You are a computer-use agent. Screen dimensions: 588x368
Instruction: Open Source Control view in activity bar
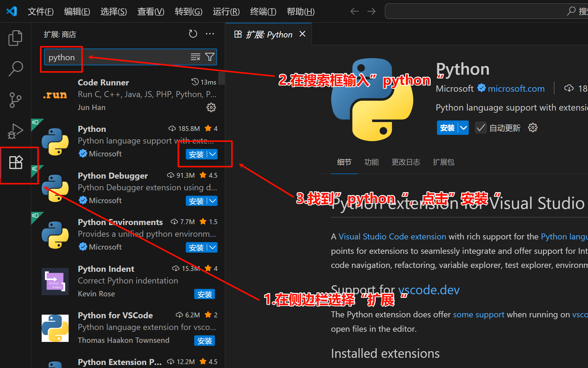[x=15, y=100]
